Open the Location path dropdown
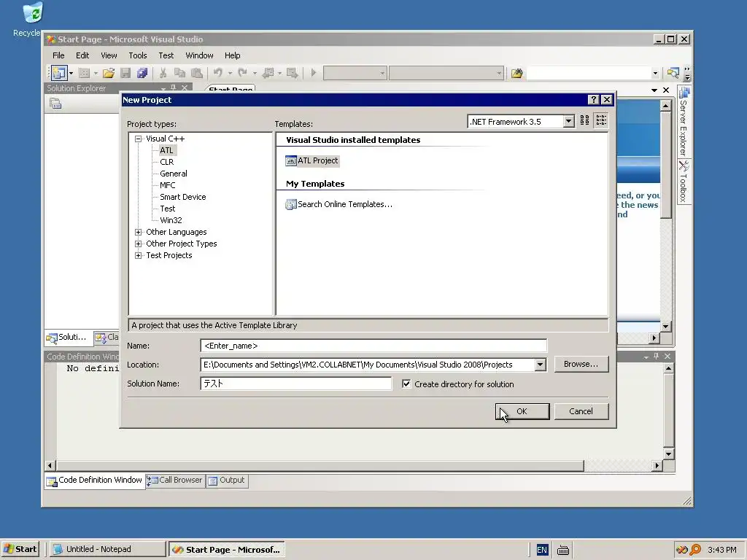Image resolution: width=747 pixels, height=560 pixels. point(540,365)
